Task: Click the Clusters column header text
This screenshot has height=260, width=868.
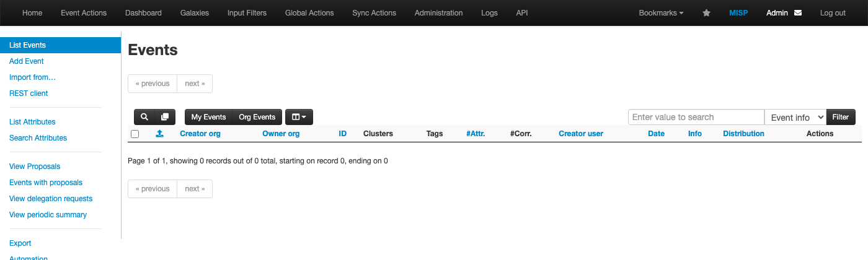Action: click(378, 134)
